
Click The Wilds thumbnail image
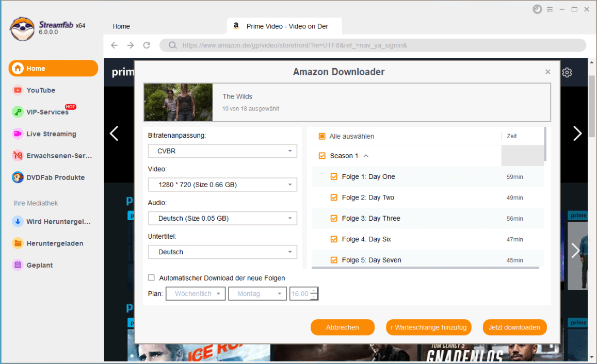pos(178,102)
